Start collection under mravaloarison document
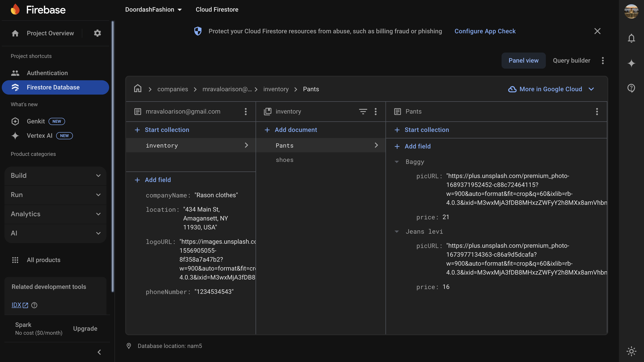 tap(162, 130)
